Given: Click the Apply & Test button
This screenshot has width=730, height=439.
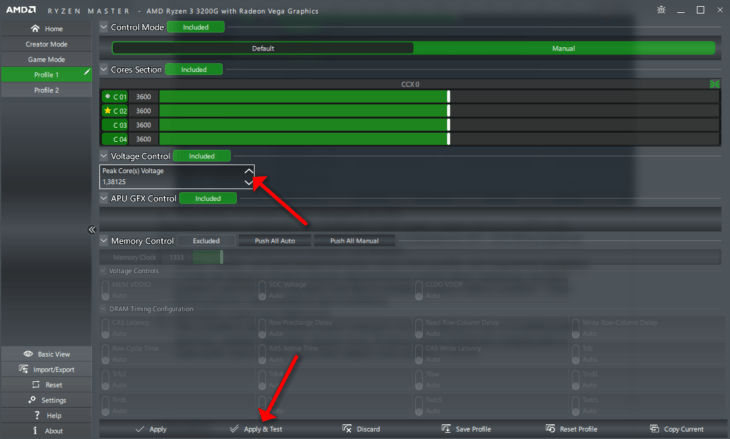Looking at the screenshot, I should coord(256,429).
